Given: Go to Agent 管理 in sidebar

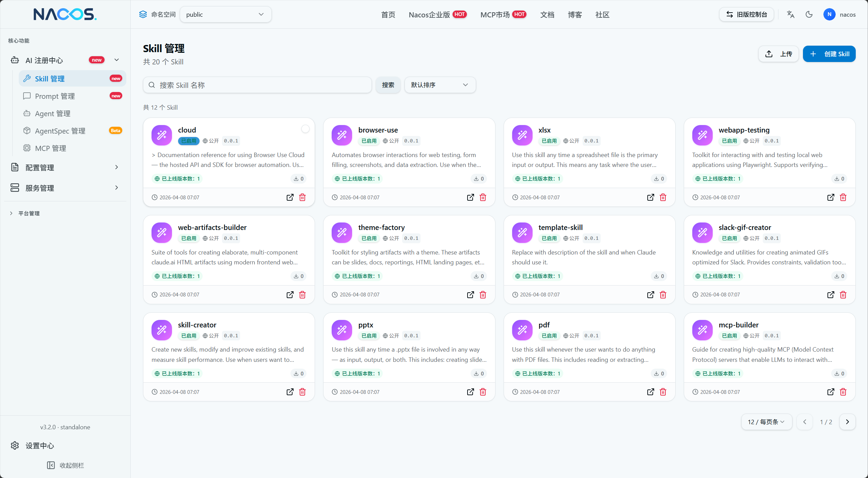Looking at the screenshot, I should [72, 113].
